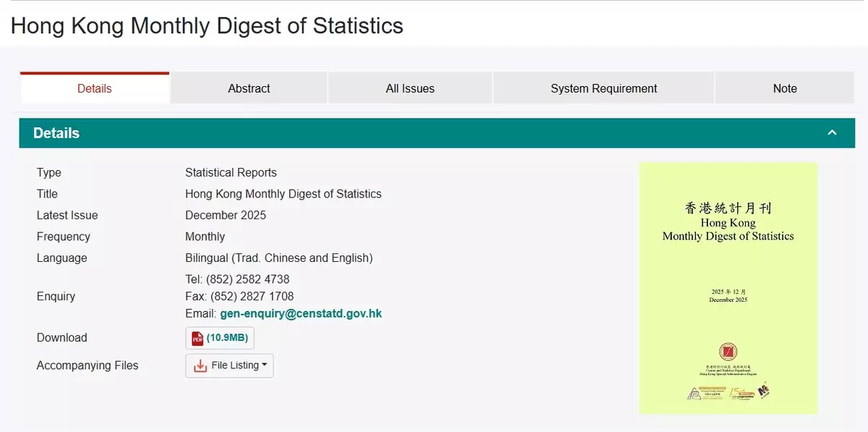Click the teal Details section header title
Image resolution: width=868 pixels, height=432 pixels.
(56, 133)
